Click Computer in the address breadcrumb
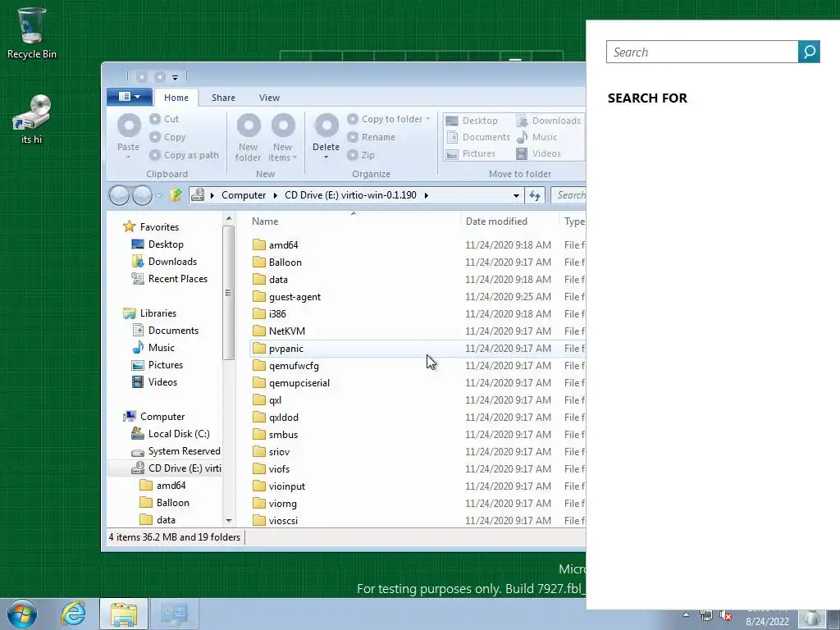Screen dimensions: 840x630 244,195
